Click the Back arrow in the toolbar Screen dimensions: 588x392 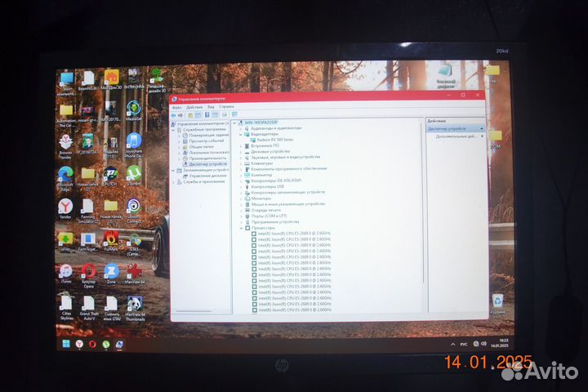click(x=174, y=115)
